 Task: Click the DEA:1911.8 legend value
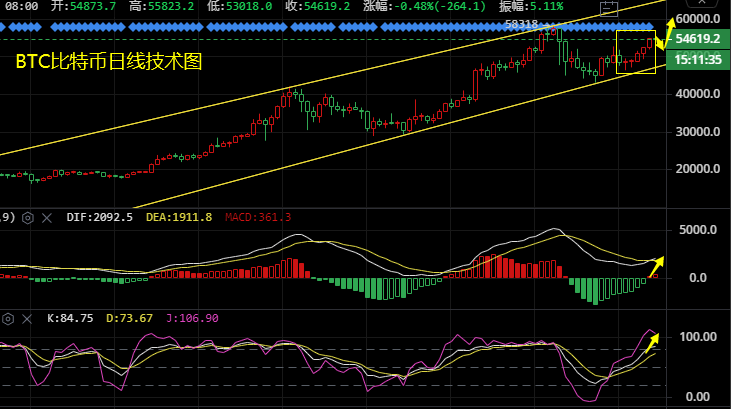(x=181, y=217)
